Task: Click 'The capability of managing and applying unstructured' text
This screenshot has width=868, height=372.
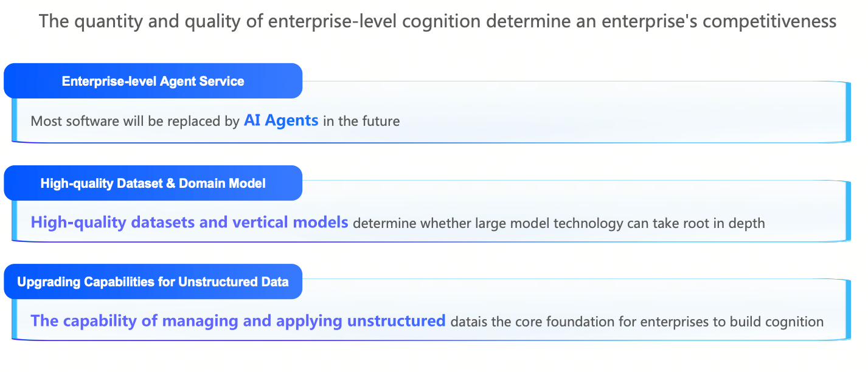Action: click(x=238, y=321)
